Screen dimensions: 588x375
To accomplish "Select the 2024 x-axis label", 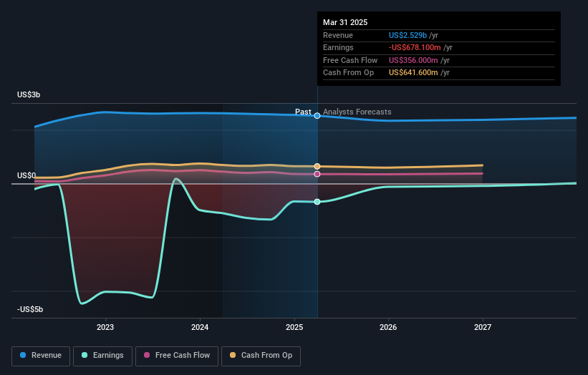I will click(200, 328).
